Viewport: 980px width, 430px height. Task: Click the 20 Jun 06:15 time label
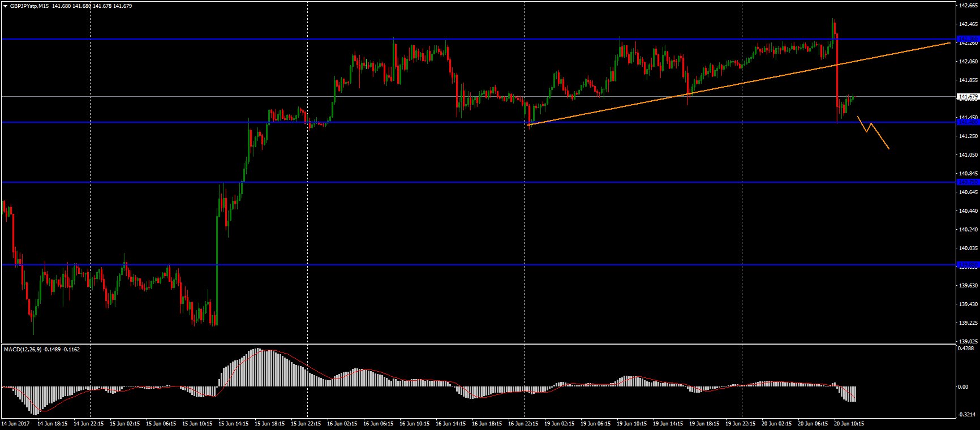[813, 423]
